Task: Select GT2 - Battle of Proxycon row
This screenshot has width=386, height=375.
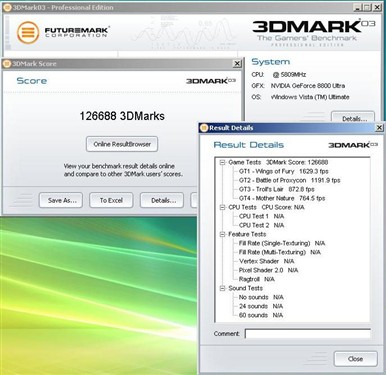Action: pyautogui.click(x=290, y=180)
